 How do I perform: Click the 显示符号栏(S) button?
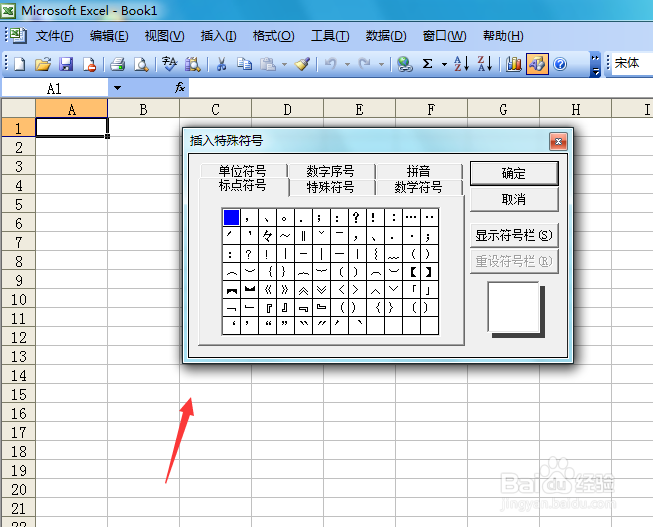click(x=514, y=235)
